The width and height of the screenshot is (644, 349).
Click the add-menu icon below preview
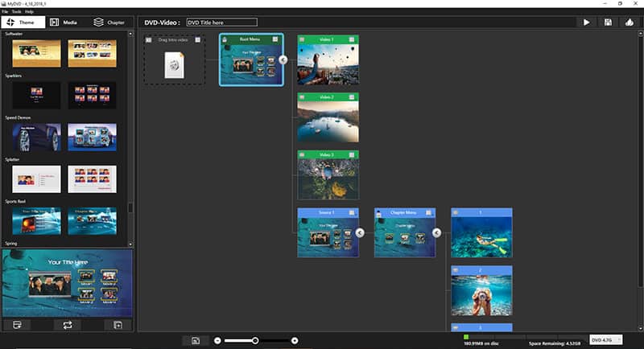(x=118, y=325)
